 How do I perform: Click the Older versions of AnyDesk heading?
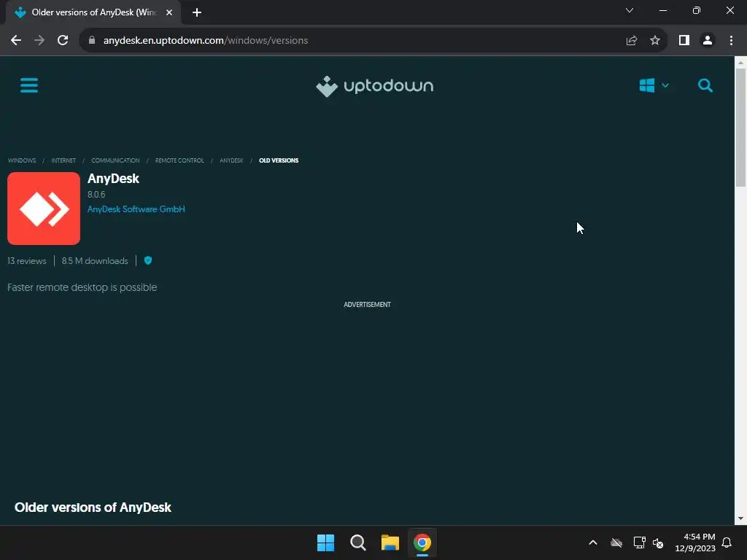pos(93,507)
